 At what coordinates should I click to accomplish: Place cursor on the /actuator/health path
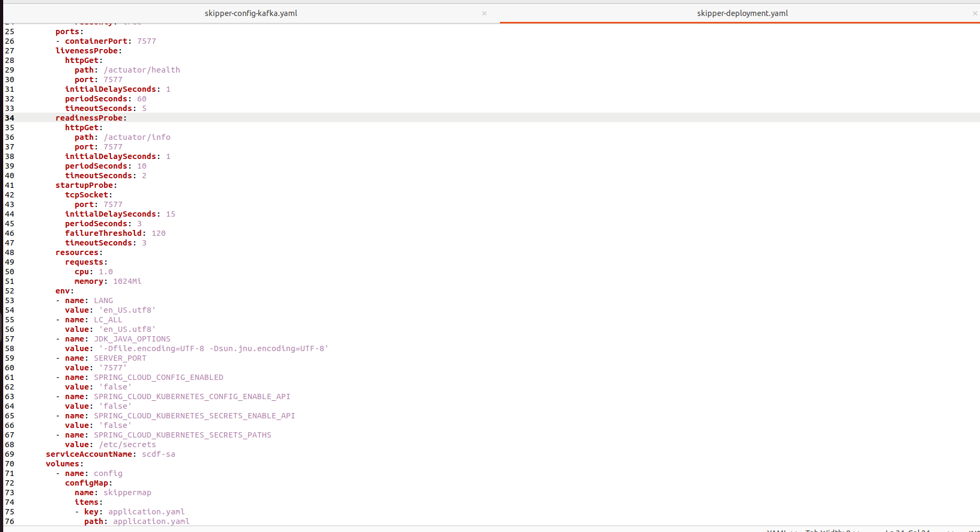[x=141, y=70]
